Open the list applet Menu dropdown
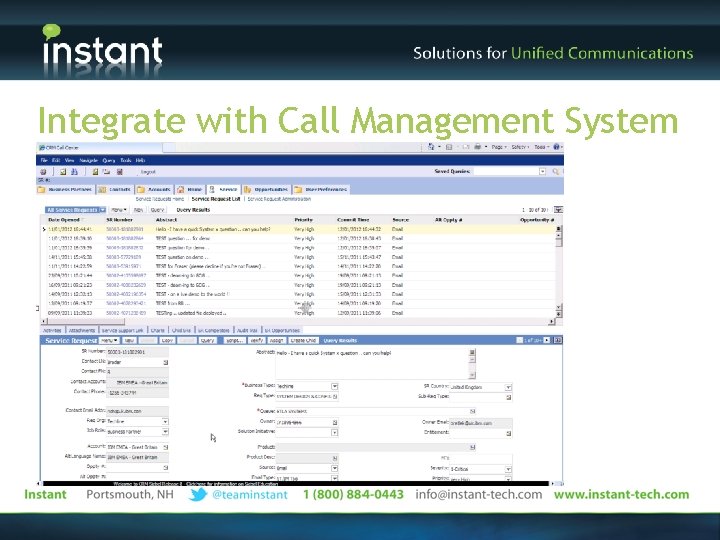This screenshot has width=720, height=540. (x=119, y=210)
